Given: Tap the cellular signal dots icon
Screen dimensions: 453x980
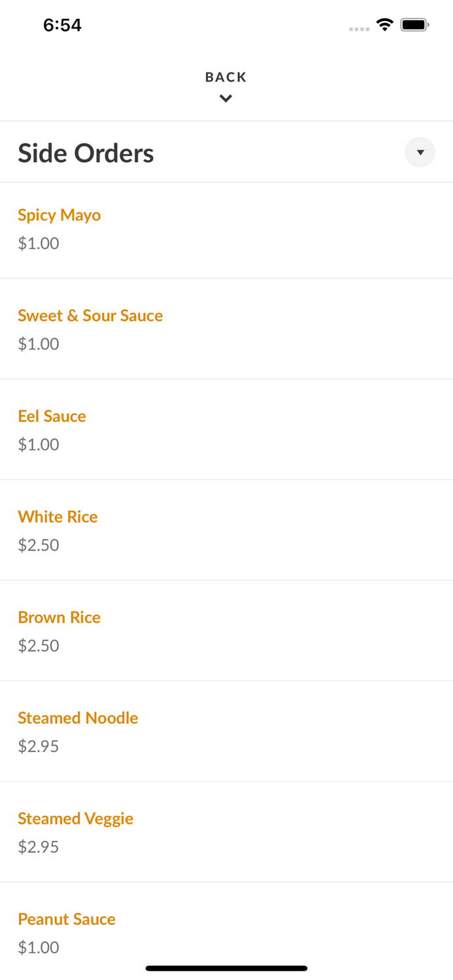Looking at the screenshot, I should [x=359, y=29].
